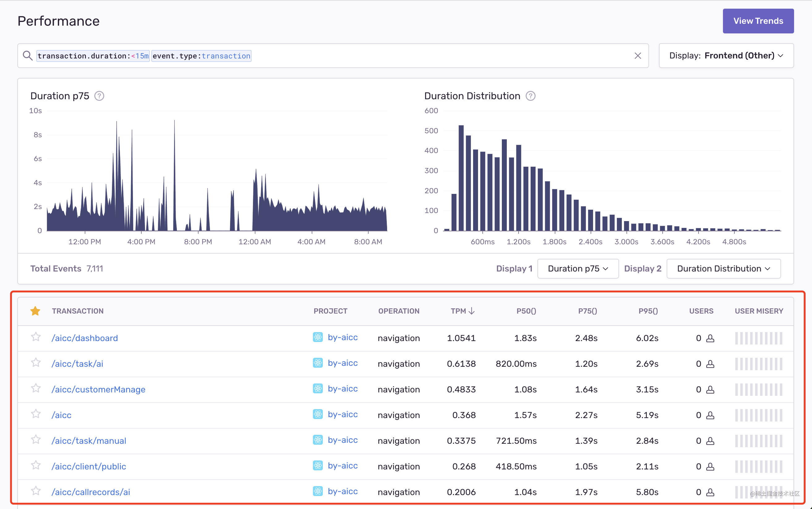Viewport: 812px width, 509px height.
Task: Open the /aicc/callrecords/ai transaction link
Action: tap(91, 492)
